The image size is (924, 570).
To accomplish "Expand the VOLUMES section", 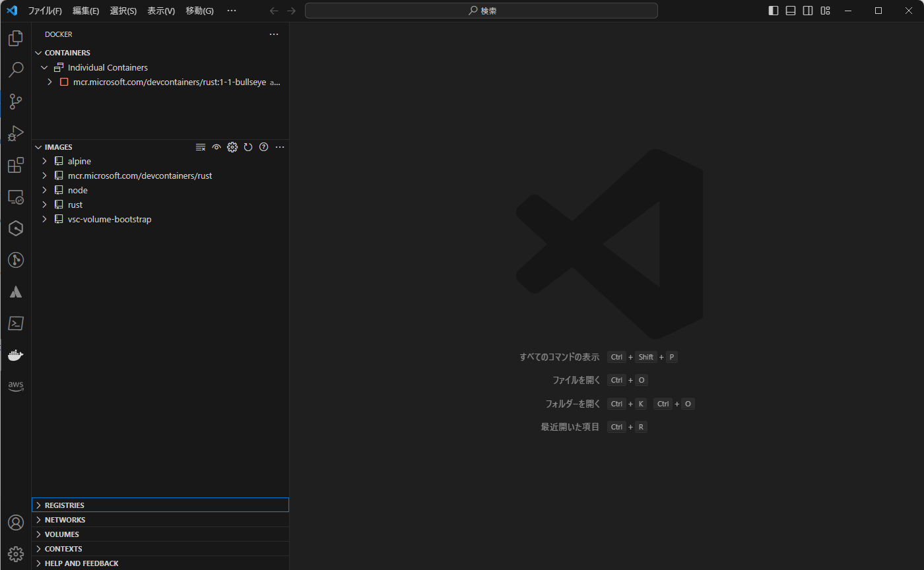I will point(160,534).
